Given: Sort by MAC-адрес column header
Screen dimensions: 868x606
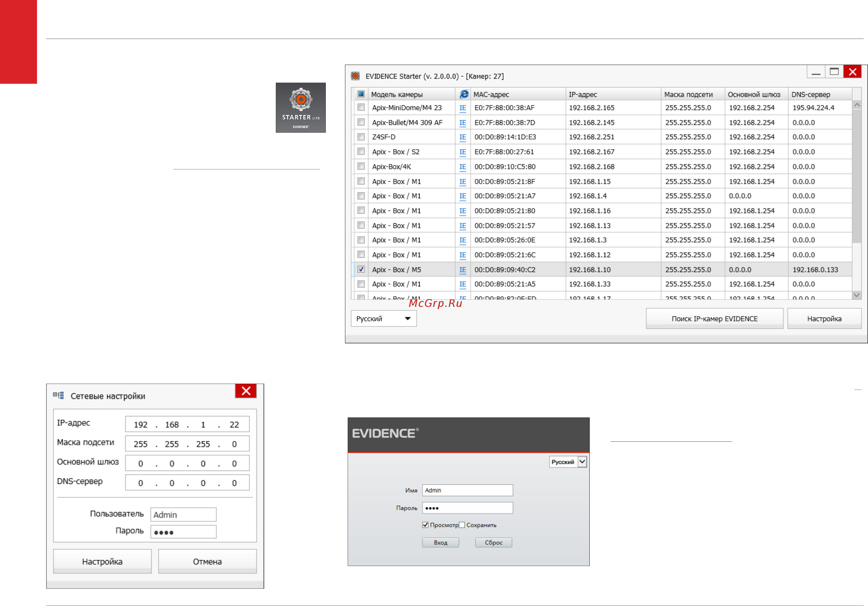Looking at the screenshot, I should coord(518,94).
